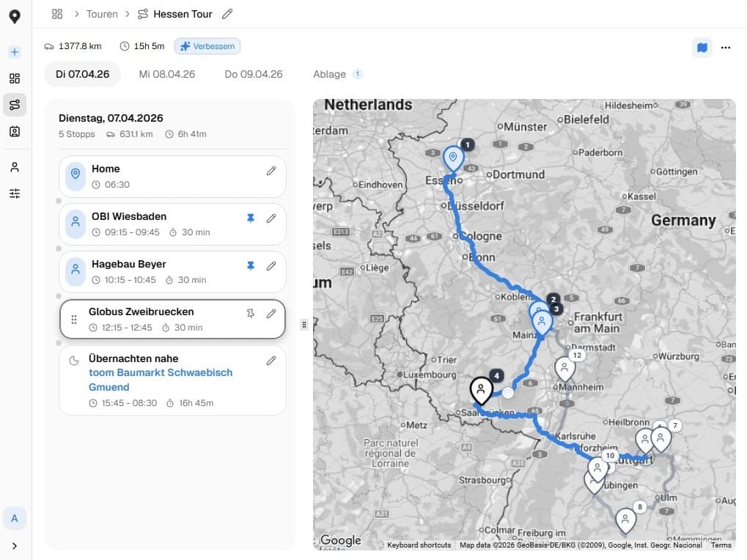Image resolution: width=747 pixels, height=560 pixels.
Task: Switch to the Do 09.04.26 tab
Action: 254,74
